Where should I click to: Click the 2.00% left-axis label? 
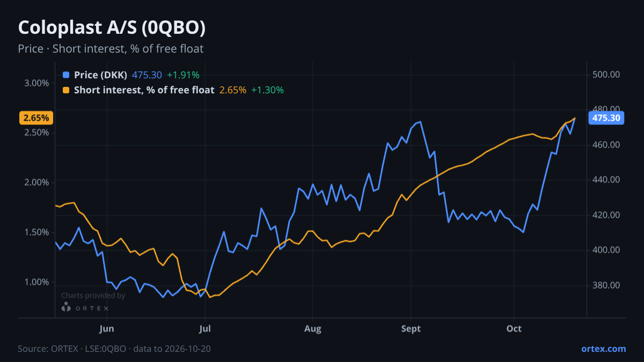36,182
